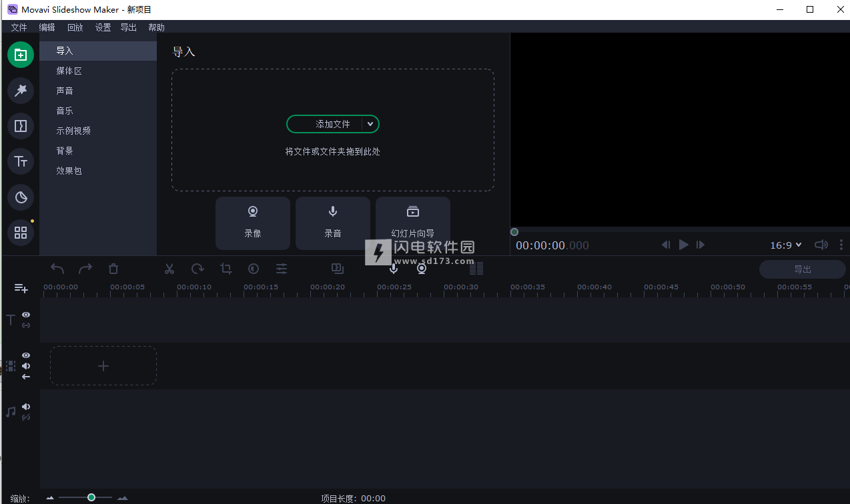Viewport: 850px width, 504px height.
Task: Step to next frame in preview
Action: [x=701, y=245]
